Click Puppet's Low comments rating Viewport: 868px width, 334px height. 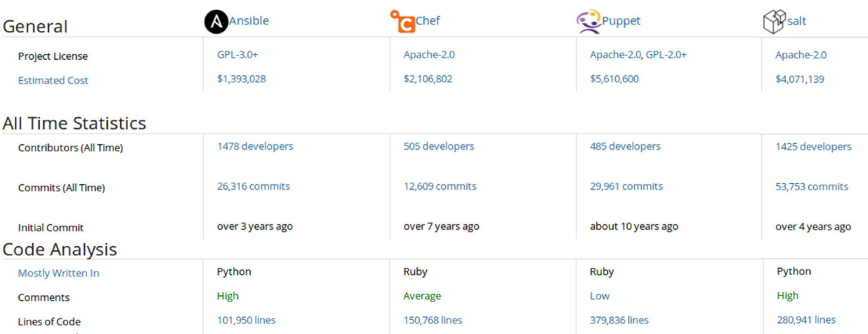tap(599, 296)
